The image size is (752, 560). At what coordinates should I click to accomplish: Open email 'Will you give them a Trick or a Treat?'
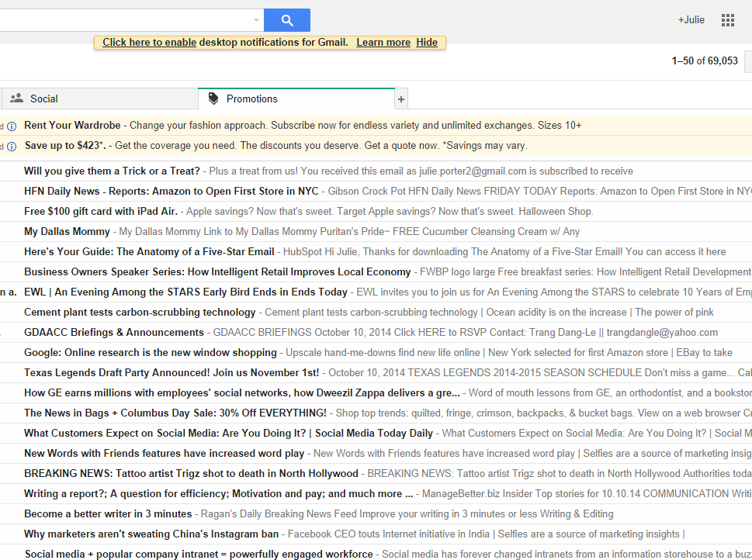click(376, 171)
